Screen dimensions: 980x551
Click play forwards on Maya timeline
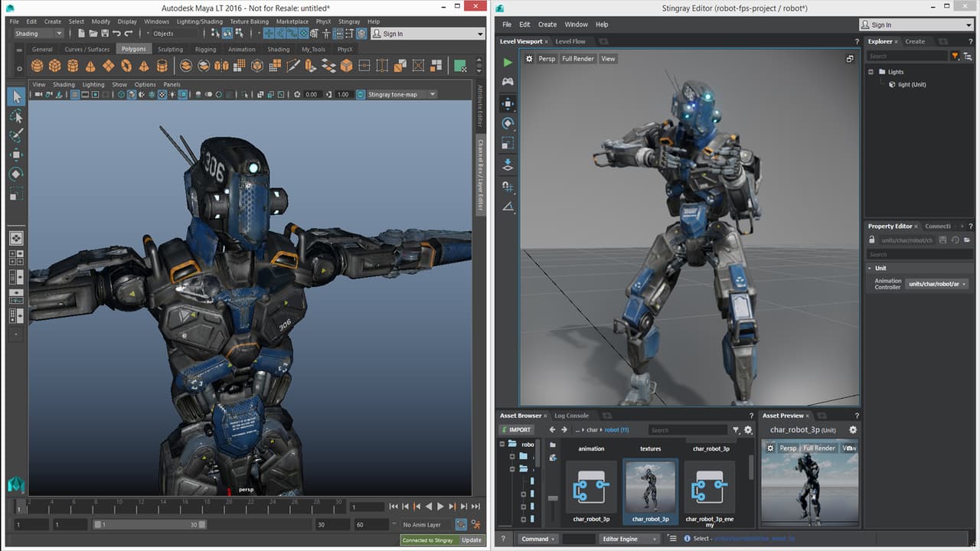[440, 507]
